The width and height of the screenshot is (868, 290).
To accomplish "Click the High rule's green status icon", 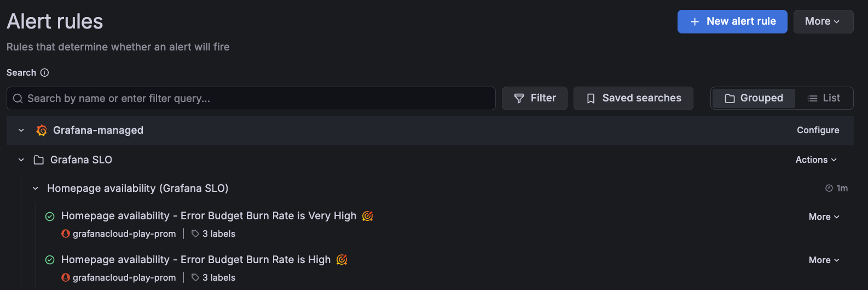I will (50, 260).
